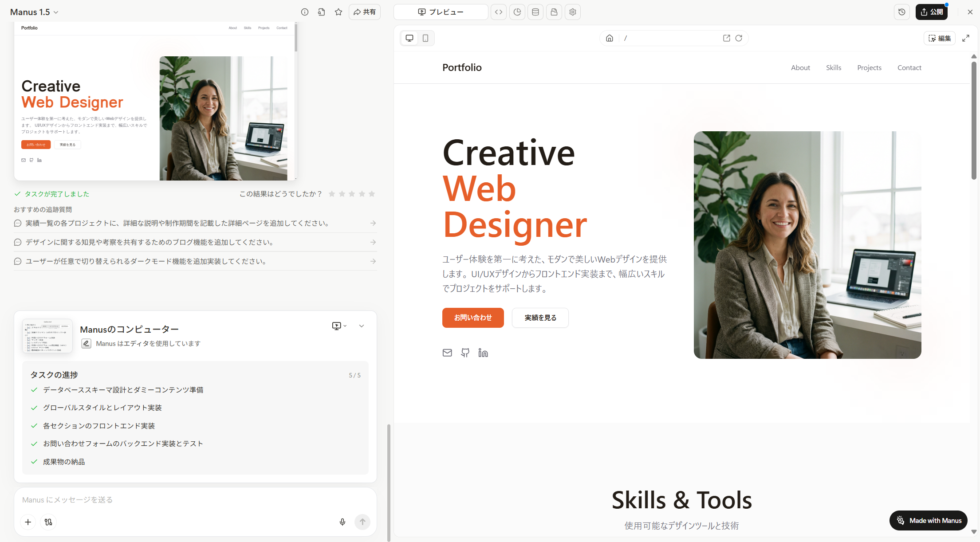The image size is (980, 542).
Task: Collapse the Manus computer panel chevron
Action: tap(362, 326)
